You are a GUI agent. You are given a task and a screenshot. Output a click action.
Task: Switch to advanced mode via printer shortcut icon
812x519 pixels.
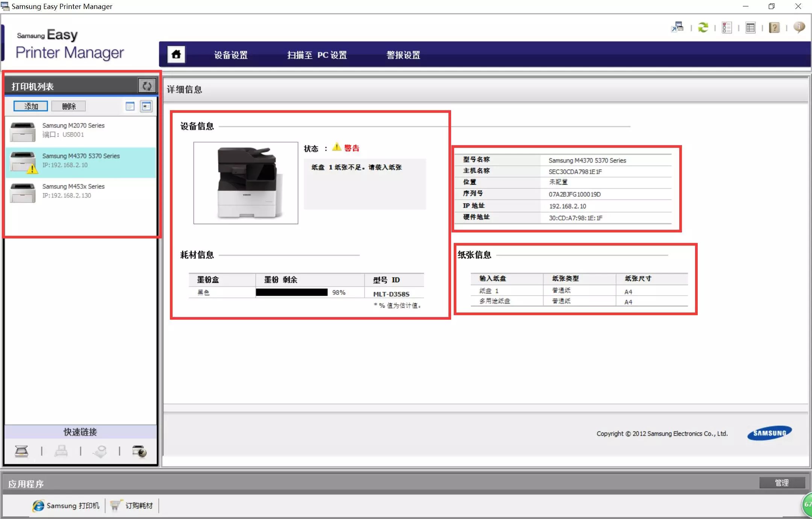click(677, 27)
